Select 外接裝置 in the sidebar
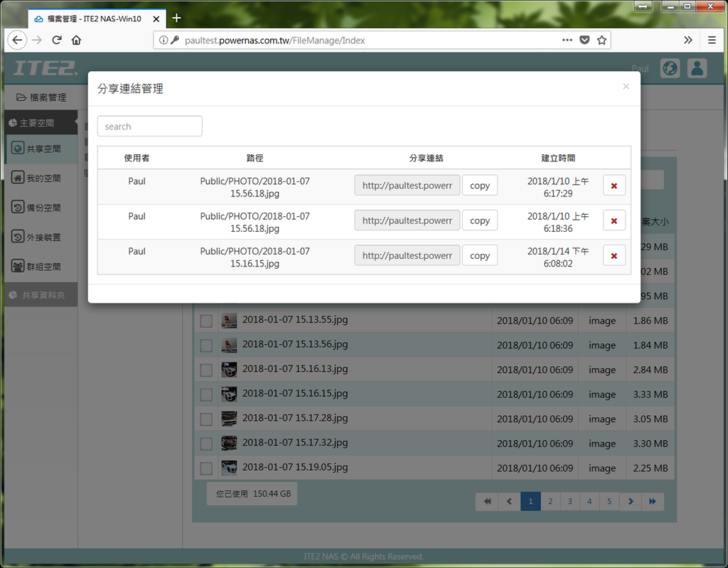Screen dimensions: 728x568 point(38,237)
